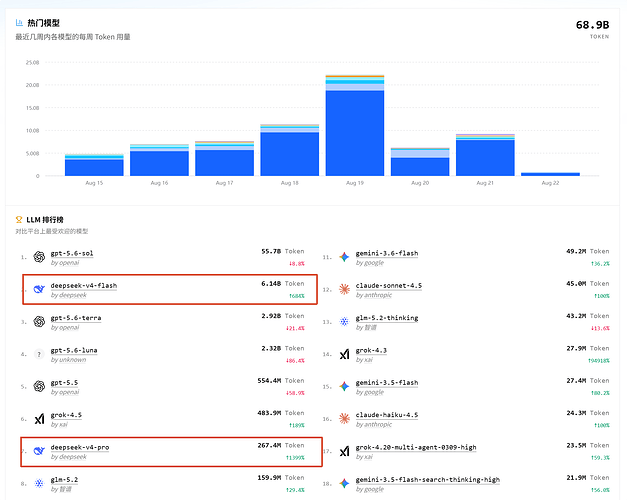Open the gemini-3.5-flash model link

pos(387,383)
